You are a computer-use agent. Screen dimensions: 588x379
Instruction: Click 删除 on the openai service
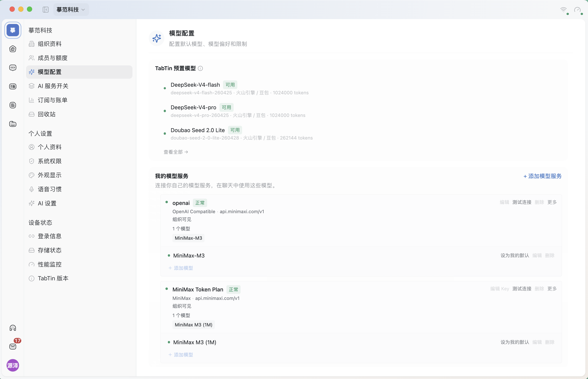pyautogui.click(x=539, y=202)
